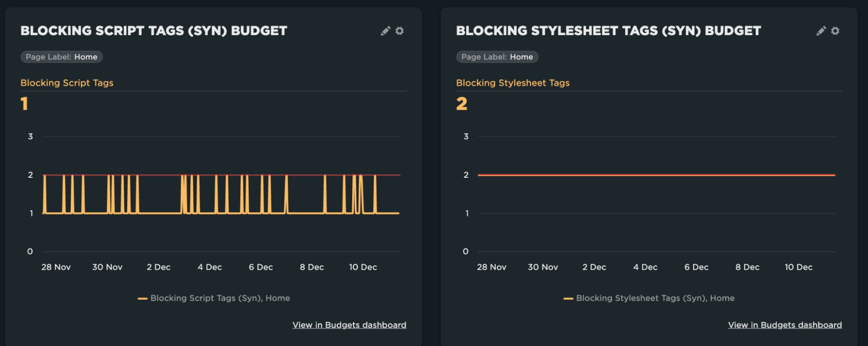868x346 pixels.
Task: Click the Blocking Script Tags (Syn) Budget title
Action: [154, 31]
